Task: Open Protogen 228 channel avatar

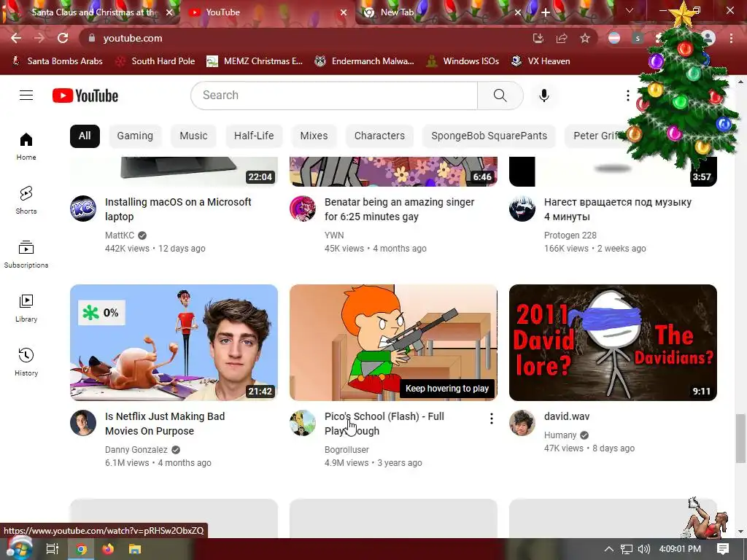Action: point(522,209)
